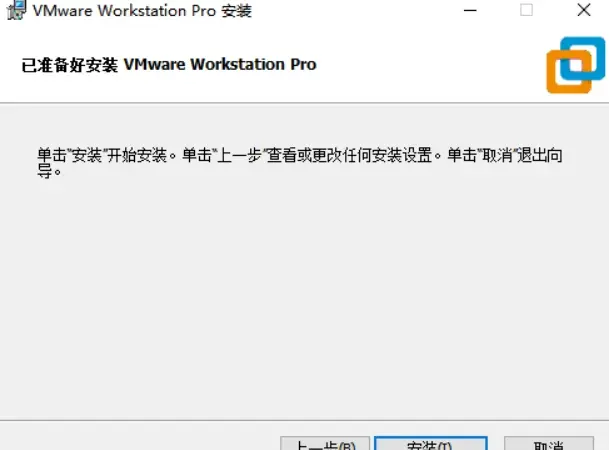Click the window title 'VMware Workstation Pro 安装'
The height and width of the screenshot is (450, 609).
(142, 10)
